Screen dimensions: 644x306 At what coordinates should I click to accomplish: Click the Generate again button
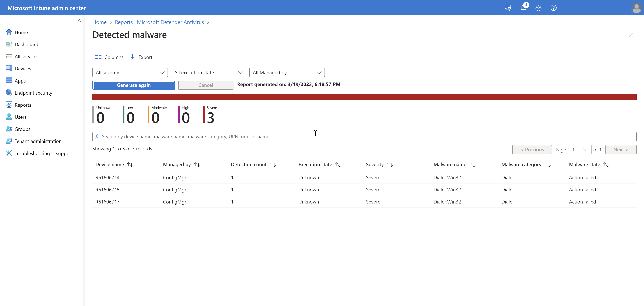point(133,85)
